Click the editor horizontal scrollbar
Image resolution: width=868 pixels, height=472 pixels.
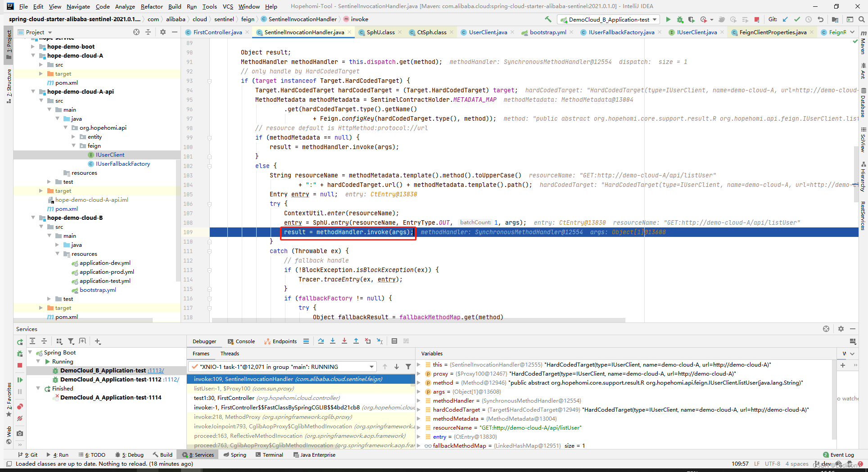click(419, 320)
